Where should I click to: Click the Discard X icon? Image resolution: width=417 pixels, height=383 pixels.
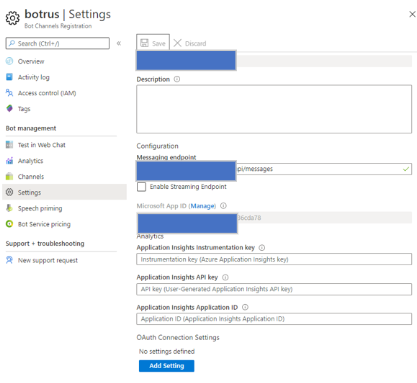coord(177,43)
